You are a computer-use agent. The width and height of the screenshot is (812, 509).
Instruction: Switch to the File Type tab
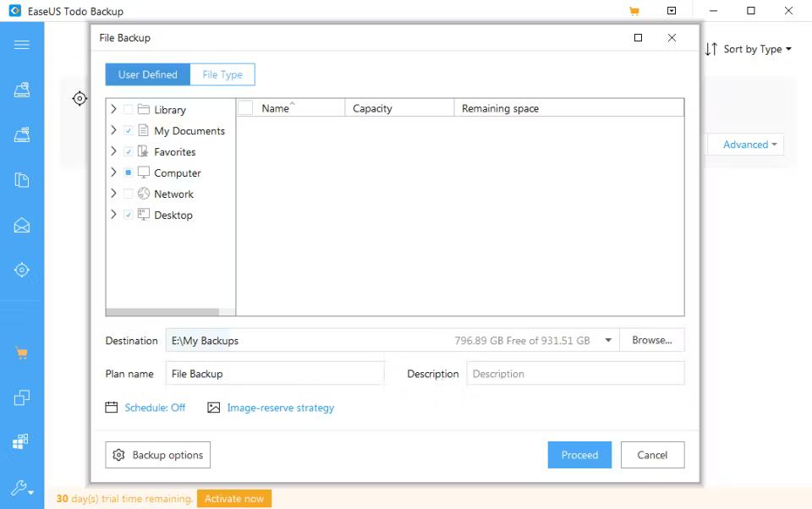222,74
